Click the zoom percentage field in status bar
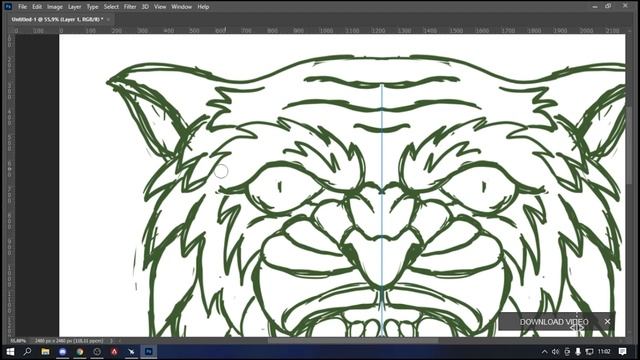 18,340
